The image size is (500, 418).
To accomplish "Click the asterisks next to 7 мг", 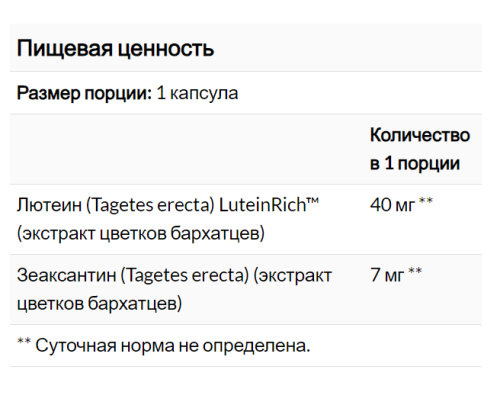I will 415,272.
